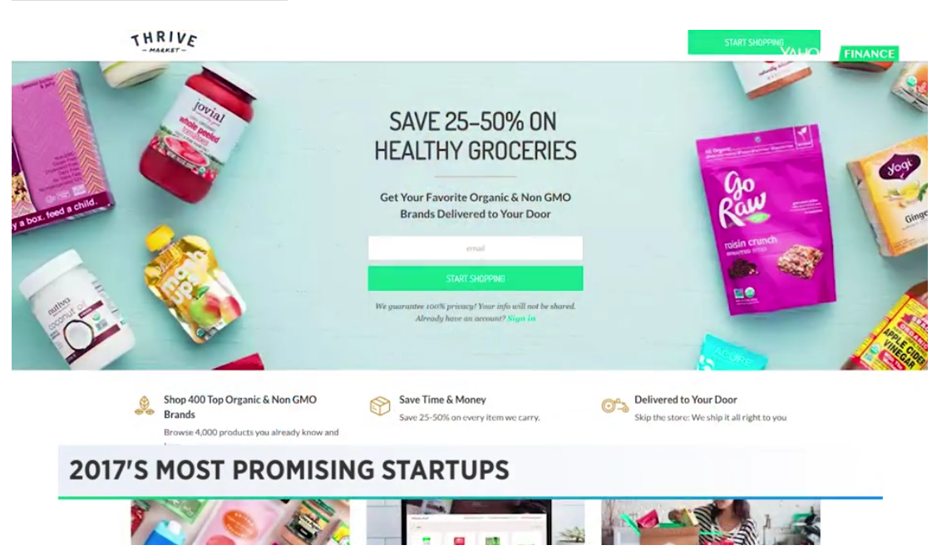
Task: Select the Delivered to Your Door heading
Action: (x=685, y=400)
